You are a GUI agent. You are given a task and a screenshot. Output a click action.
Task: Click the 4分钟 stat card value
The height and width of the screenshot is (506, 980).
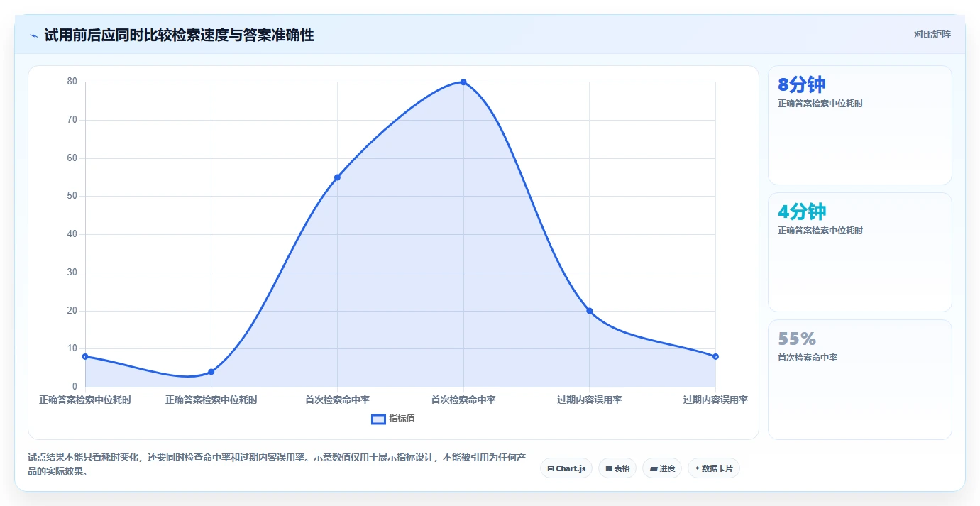tap(802, 211)
